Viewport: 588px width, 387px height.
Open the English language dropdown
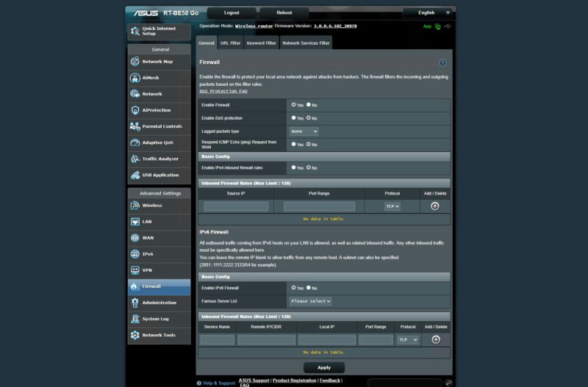[x=427, y=12]
